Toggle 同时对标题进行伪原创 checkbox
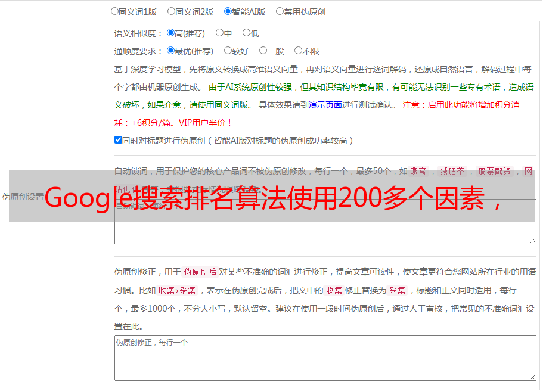The height and width of the screenshot is (392, 543). (x=118, y=140)
